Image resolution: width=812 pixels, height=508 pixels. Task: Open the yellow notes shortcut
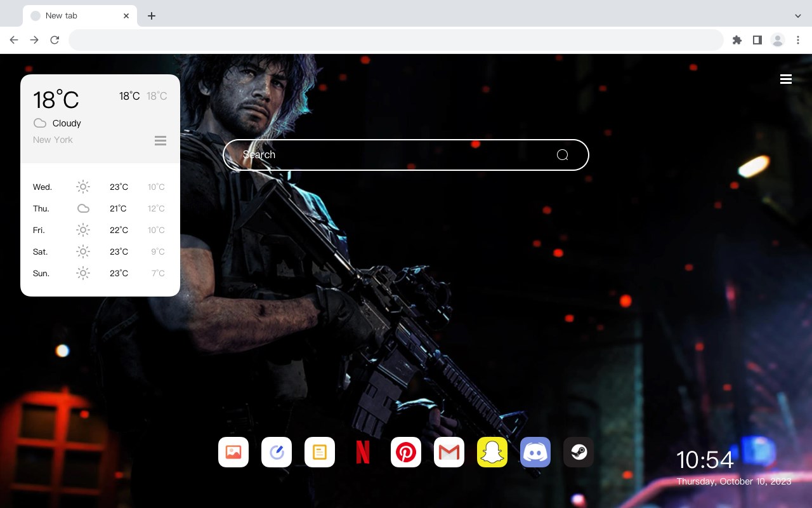coord(320,452)
